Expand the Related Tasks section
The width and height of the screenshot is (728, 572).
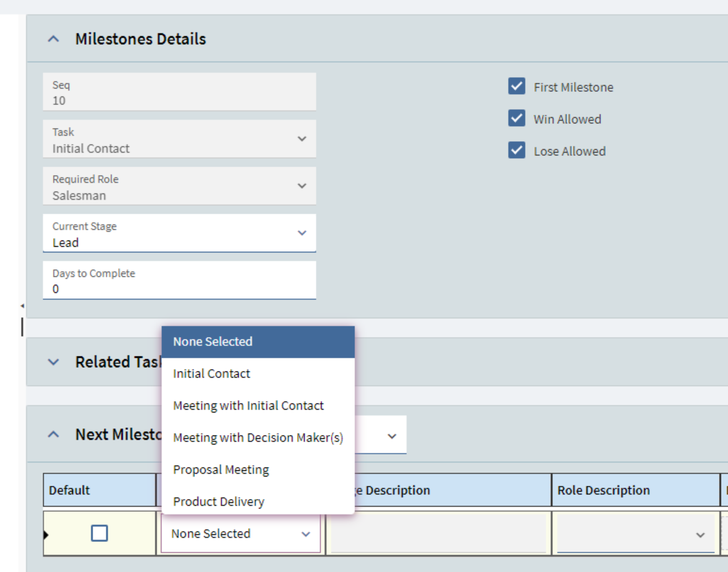coord(54,362)
